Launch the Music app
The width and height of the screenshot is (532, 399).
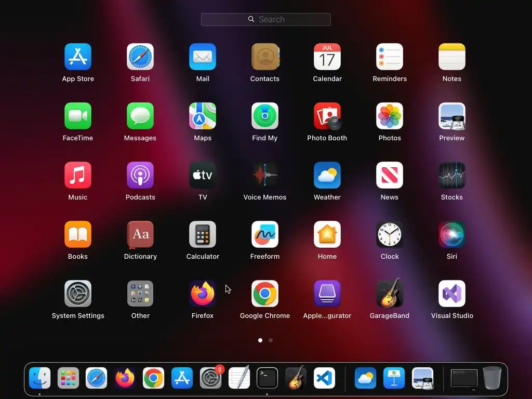point(78,175)
